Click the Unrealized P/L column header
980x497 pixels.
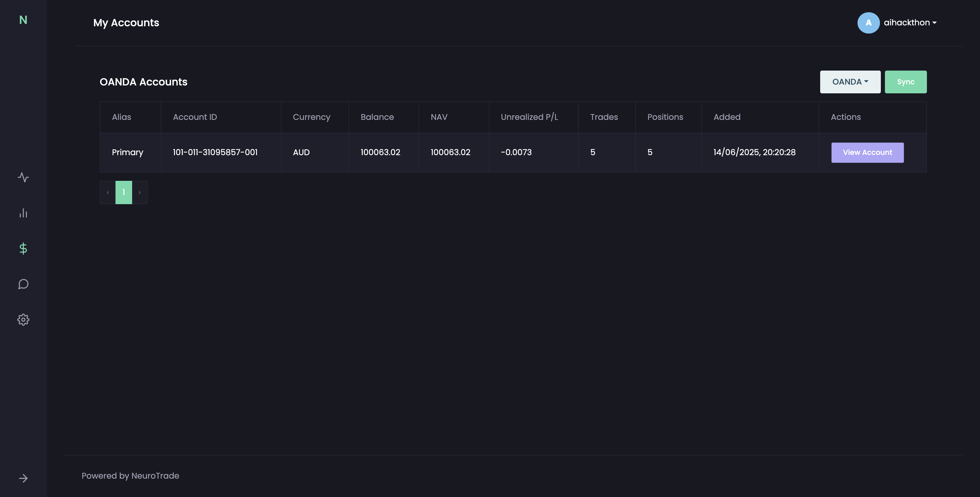529,117
